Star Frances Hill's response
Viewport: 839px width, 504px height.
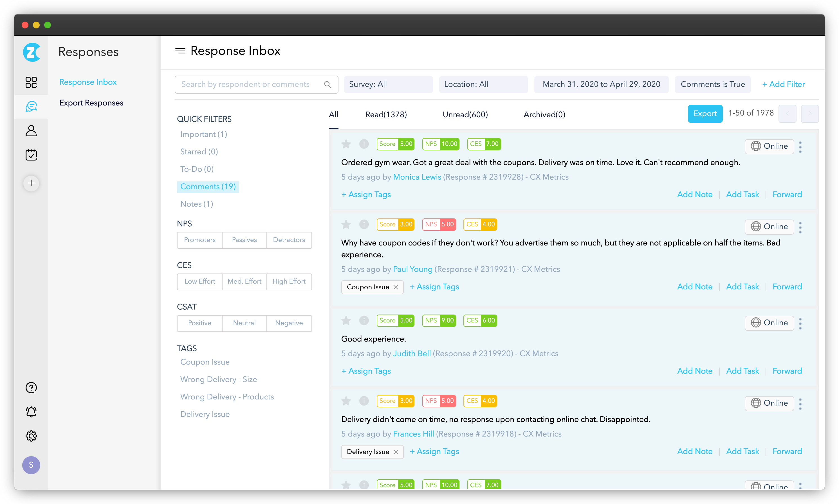[346, 401]
